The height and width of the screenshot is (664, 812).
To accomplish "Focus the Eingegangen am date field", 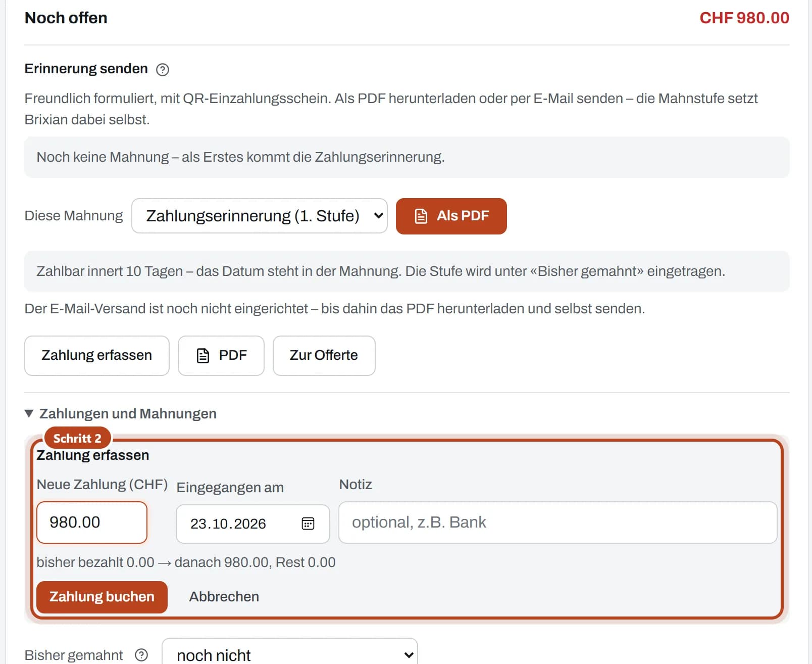I will [253, 524].
